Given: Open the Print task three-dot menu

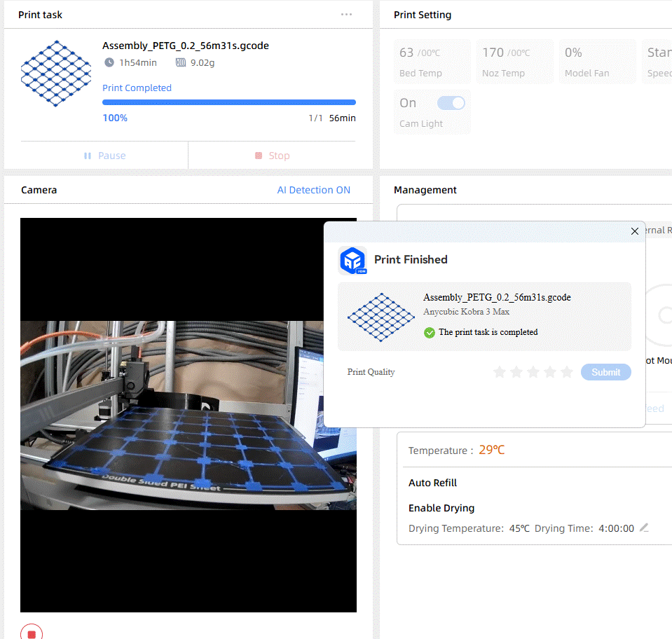Looking at the screenshot, I should [346, 15].
